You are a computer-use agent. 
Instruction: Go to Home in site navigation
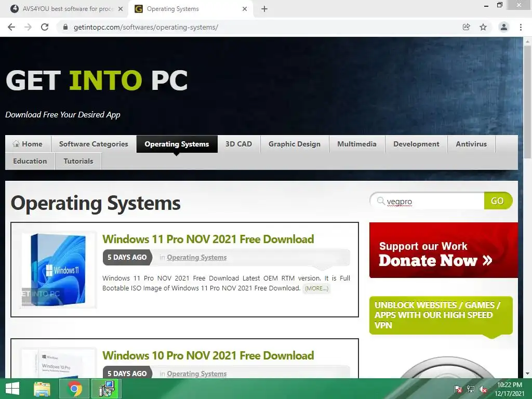coord(28,144)
